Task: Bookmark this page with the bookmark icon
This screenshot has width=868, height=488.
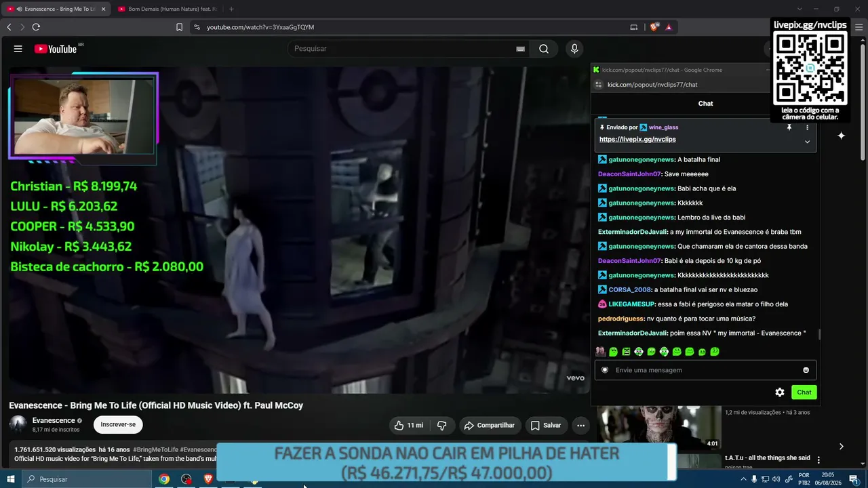Action: coord(179,27)
